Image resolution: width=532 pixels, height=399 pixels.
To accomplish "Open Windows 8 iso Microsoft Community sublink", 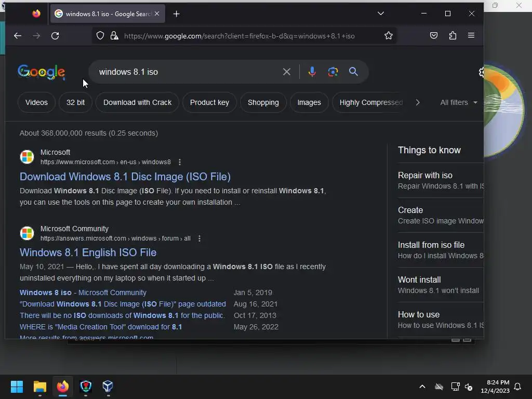I will click(83, 292).
